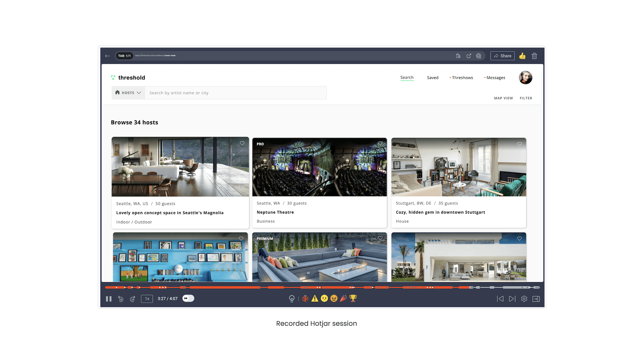Image resolution: width=644 pixels, height=362 pixels.
Task: Expand the HOSTS dropdown
Action: tap(128, 93)
